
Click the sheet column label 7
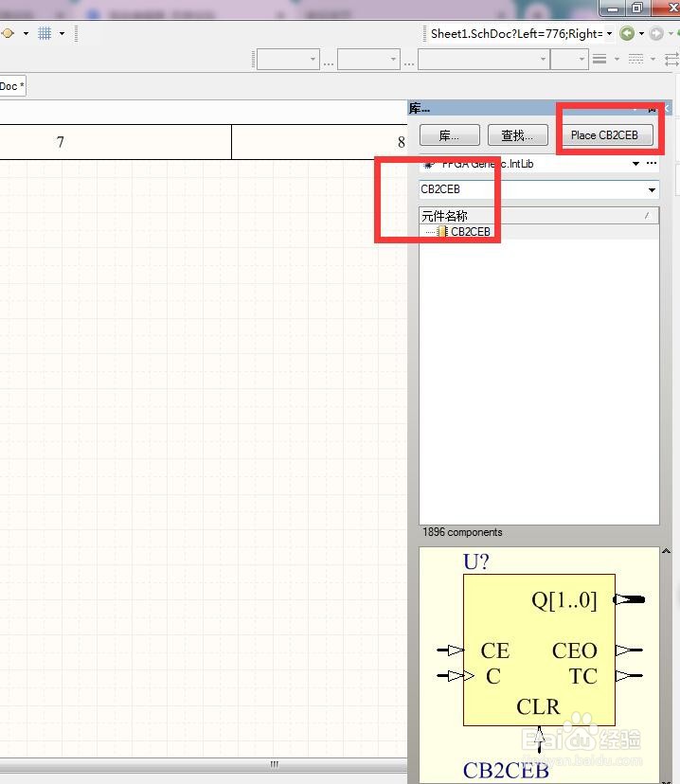(x=60, y=142)
